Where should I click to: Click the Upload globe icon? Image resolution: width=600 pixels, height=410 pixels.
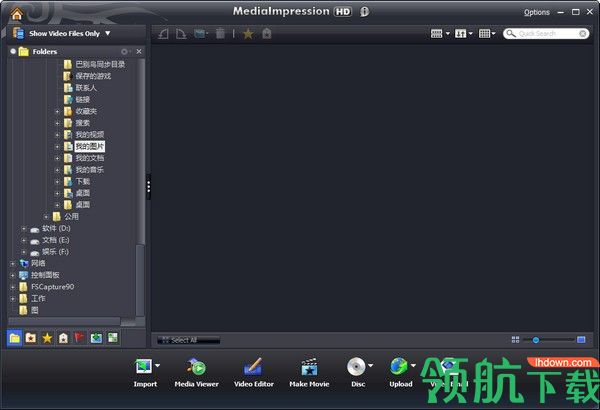coord(399,366)
